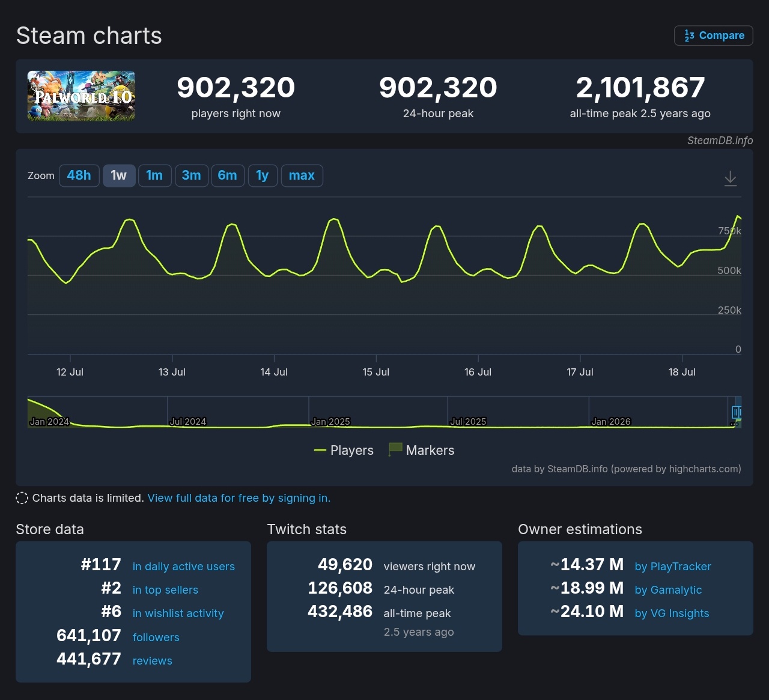Toggle the Markers flag legend item
The height and width of the screenshot is (700, 769).
421,450
